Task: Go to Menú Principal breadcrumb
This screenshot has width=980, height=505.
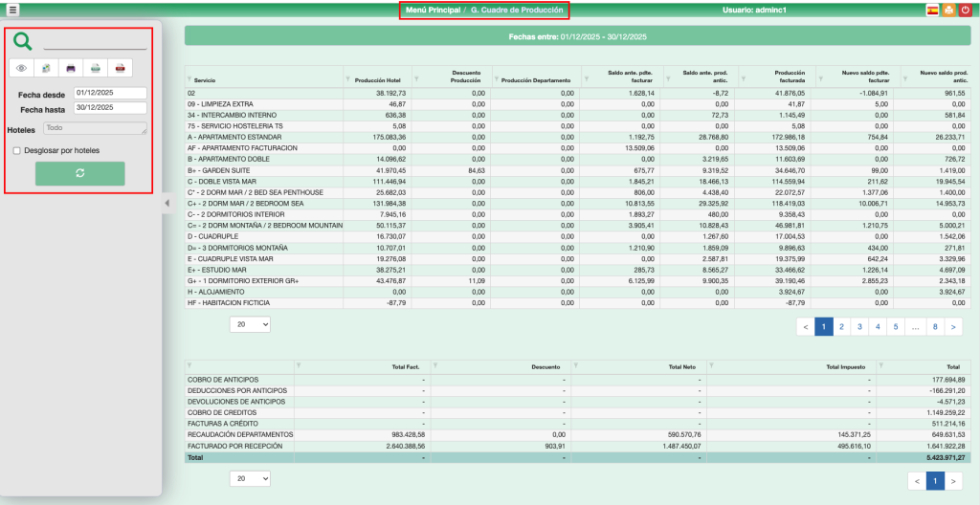Action: pos(432,10)
